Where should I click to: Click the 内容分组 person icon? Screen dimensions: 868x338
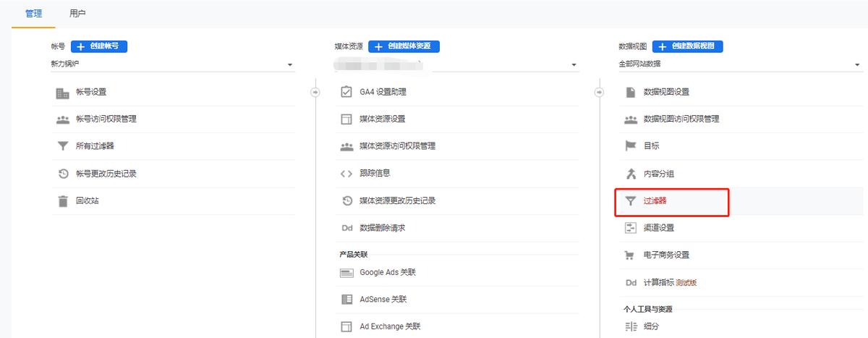(x=630, y=174)
